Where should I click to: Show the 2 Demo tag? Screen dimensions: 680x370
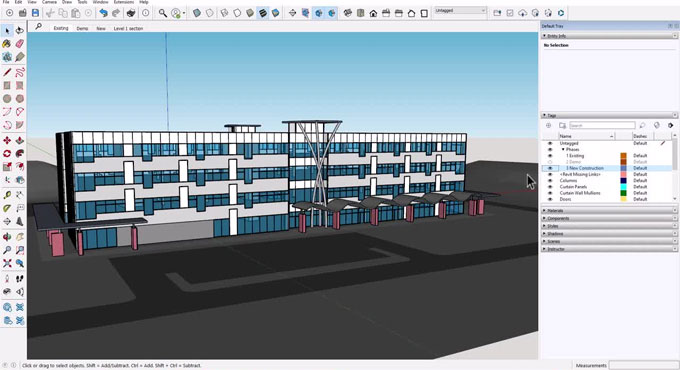point(550,162)
